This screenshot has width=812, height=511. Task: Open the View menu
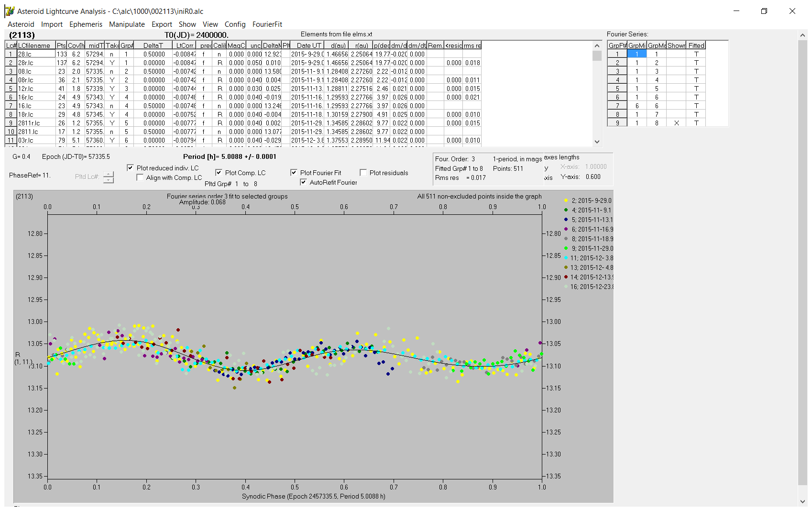pyautogui.click(x=210, y=24)
